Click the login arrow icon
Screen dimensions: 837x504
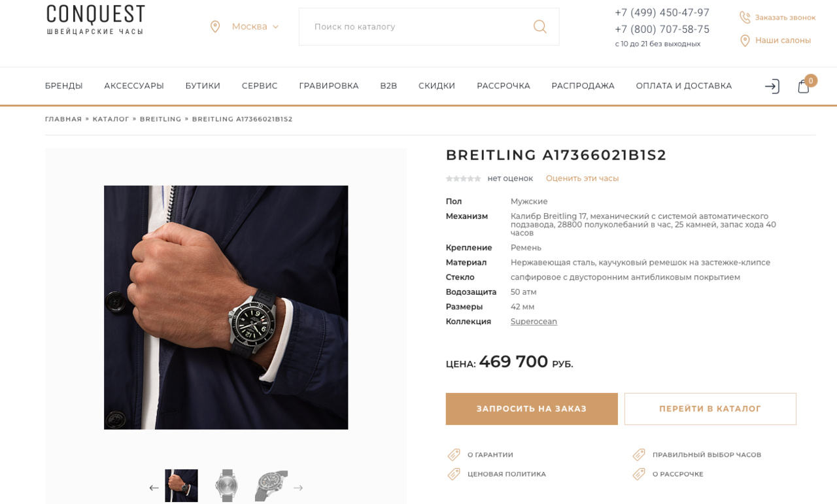tap(772, 86)
